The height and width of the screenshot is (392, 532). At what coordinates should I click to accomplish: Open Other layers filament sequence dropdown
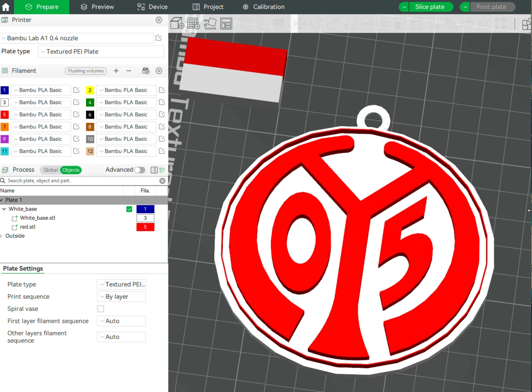(x=121, y=337)
